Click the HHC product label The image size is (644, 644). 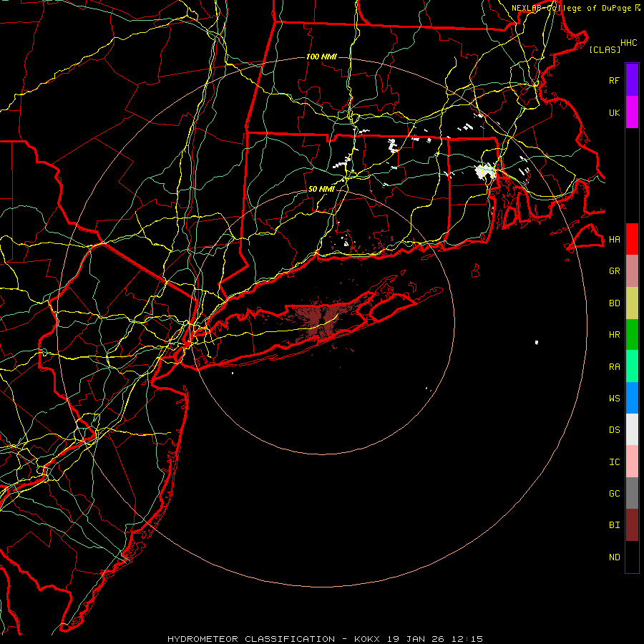[628, 43]
